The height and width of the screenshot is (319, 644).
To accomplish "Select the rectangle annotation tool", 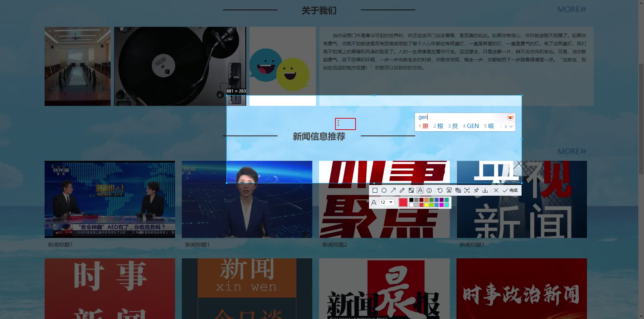I will pos(375,190).
